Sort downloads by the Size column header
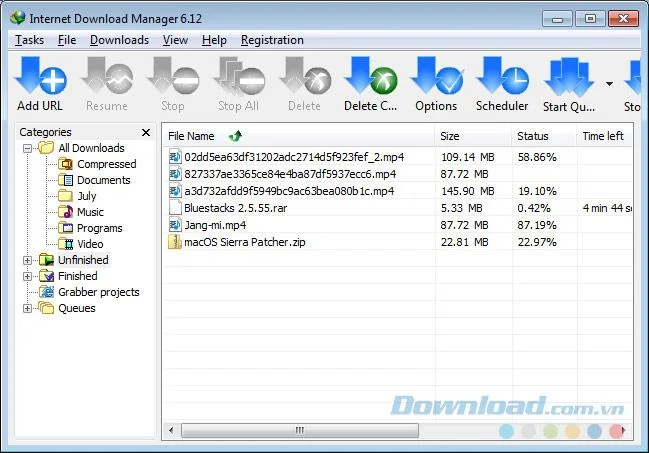 click(x=473, y=136)
